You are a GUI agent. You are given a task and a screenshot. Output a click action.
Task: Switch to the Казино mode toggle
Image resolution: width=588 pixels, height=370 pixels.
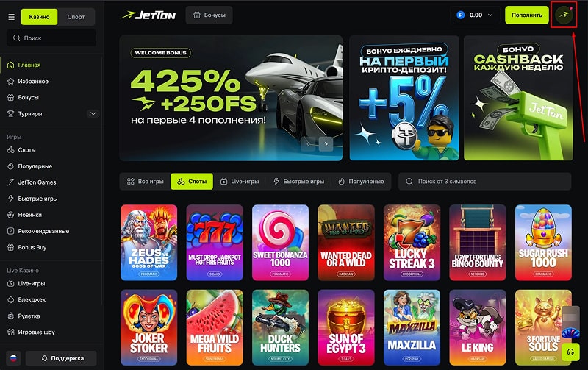[40, 17]
